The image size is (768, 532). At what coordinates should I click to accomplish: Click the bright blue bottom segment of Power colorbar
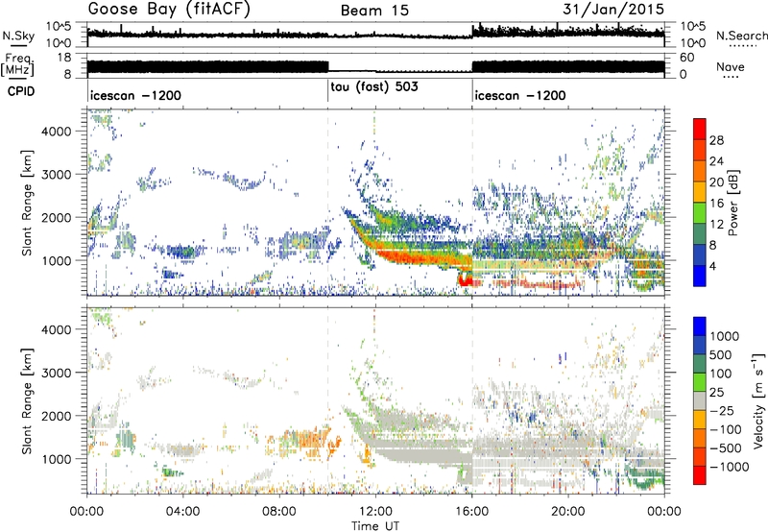[700, 276]
